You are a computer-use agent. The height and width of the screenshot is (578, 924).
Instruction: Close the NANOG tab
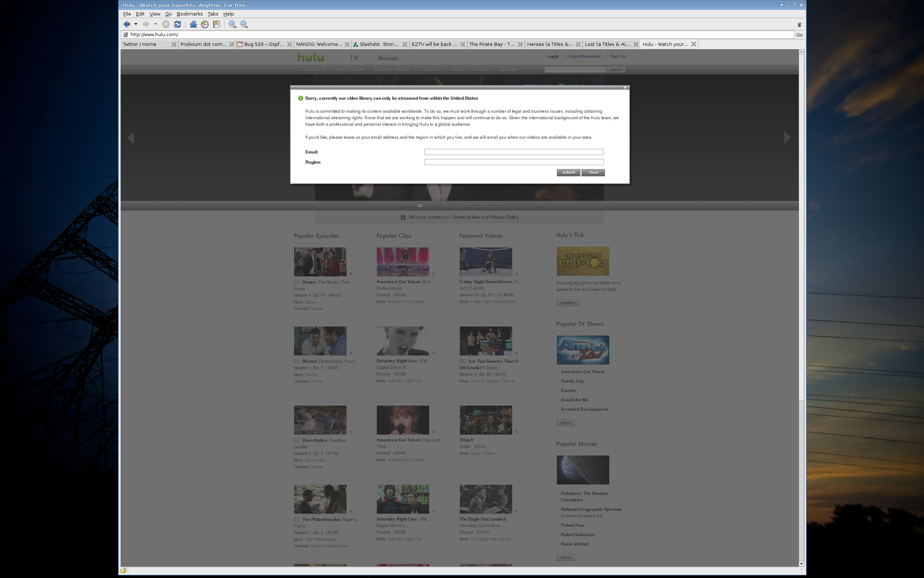347,44
